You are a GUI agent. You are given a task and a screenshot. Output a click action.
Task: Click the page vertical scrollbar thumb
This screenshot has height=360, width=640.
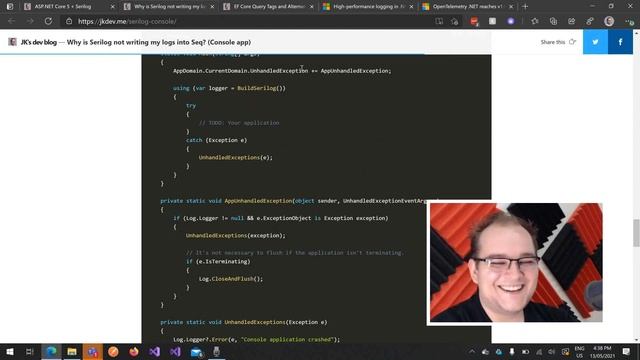(636, 233)
